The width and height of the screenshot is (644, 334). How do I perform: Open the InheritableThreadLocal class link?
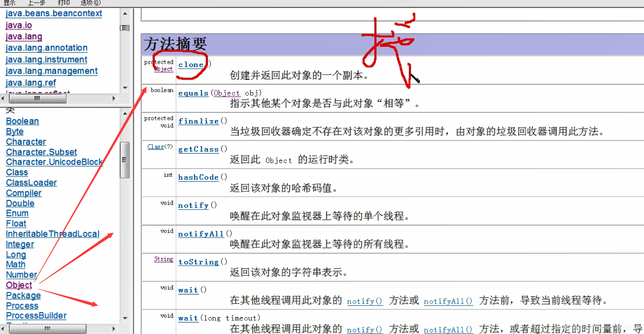53,234
